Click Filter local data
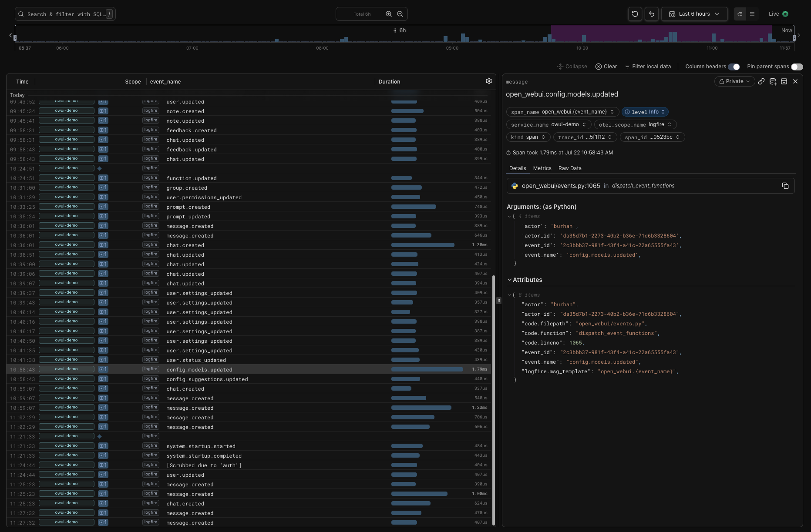The image size is (811, 532). tap(648, 67)
